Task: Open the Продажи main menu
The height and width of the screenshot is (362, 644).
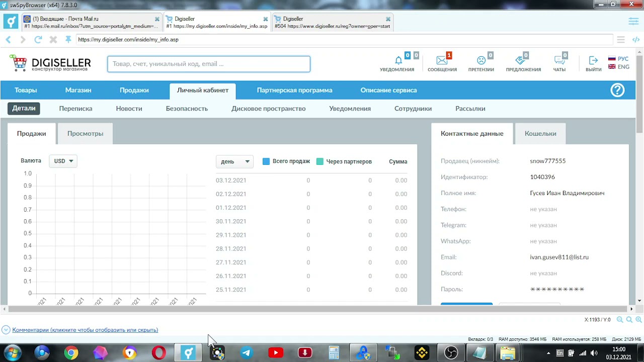Action: 134,90
